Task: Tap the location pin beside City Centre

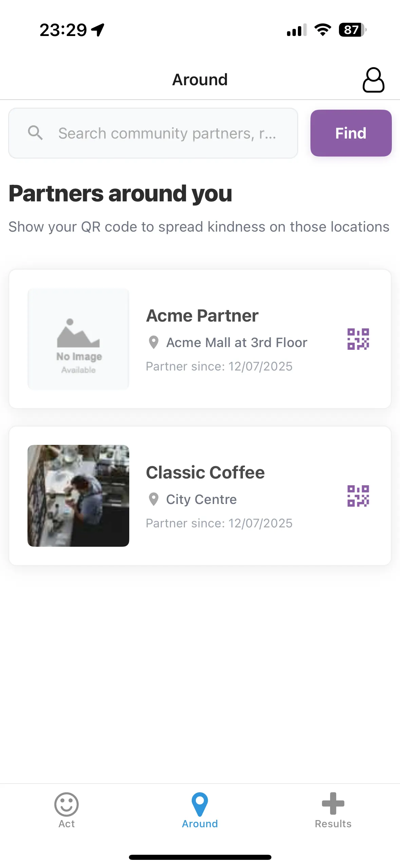Action: [x=154, y=499]
